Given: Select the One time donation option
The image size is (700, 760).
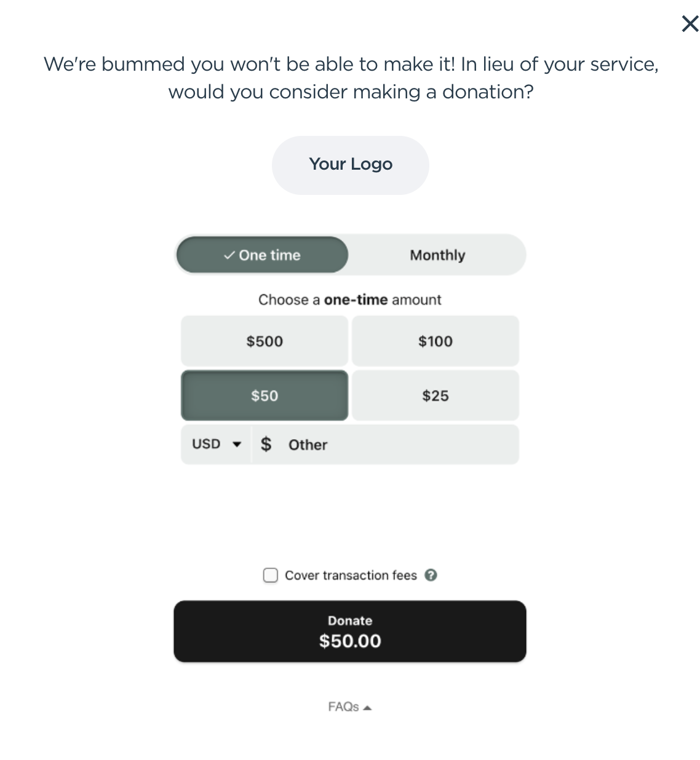Looking at the screenshot, I should (x=263, y=255).
